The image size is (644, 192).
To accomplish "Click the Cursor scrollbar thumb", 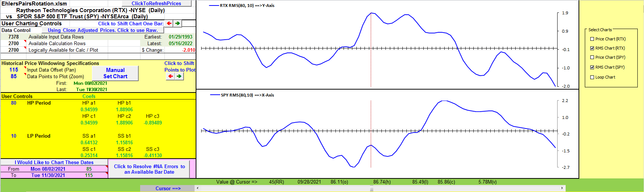I will click(x=371, y=188).
